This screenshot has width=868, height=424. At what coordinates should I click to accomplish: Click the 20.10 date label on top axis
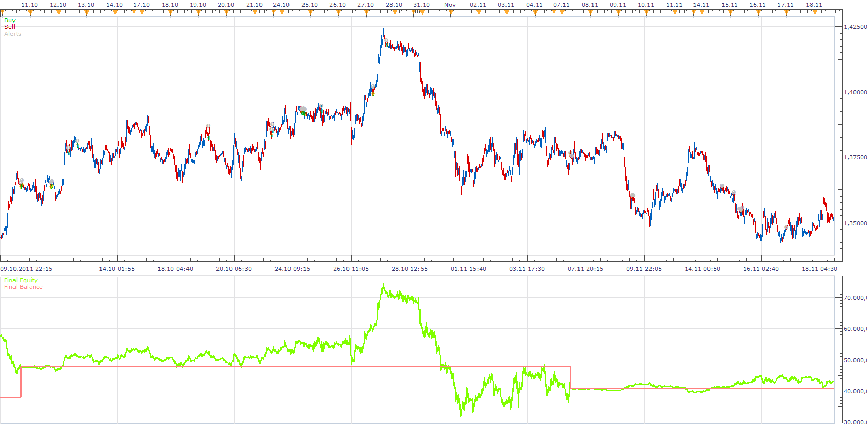(226, 5)
